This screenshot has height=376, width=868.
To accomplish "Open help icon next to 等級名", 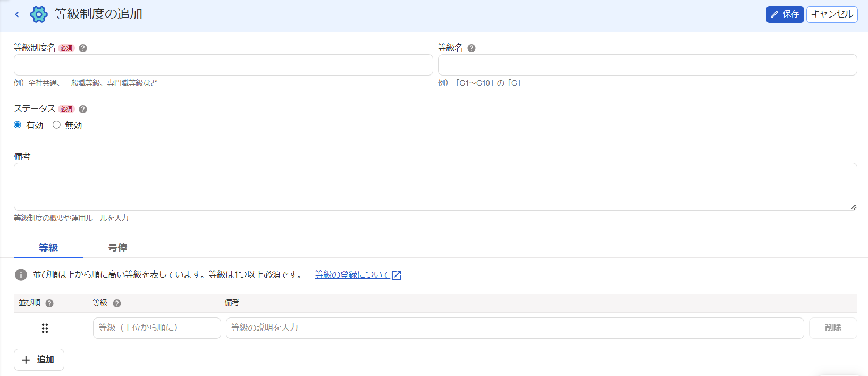I will click(471, 48).
